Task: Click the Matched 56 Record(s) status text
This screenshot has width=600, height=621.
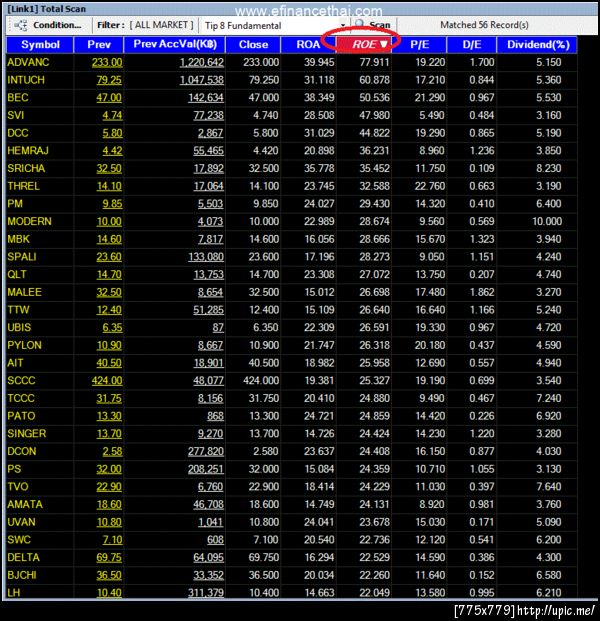Action: coord(484,25)
